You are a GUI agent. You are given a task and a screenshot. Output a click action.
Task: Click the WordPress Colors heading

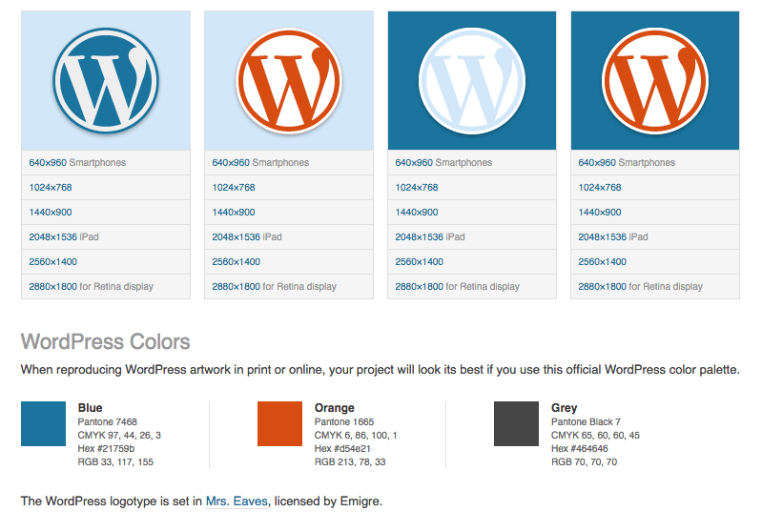(106, 341)
